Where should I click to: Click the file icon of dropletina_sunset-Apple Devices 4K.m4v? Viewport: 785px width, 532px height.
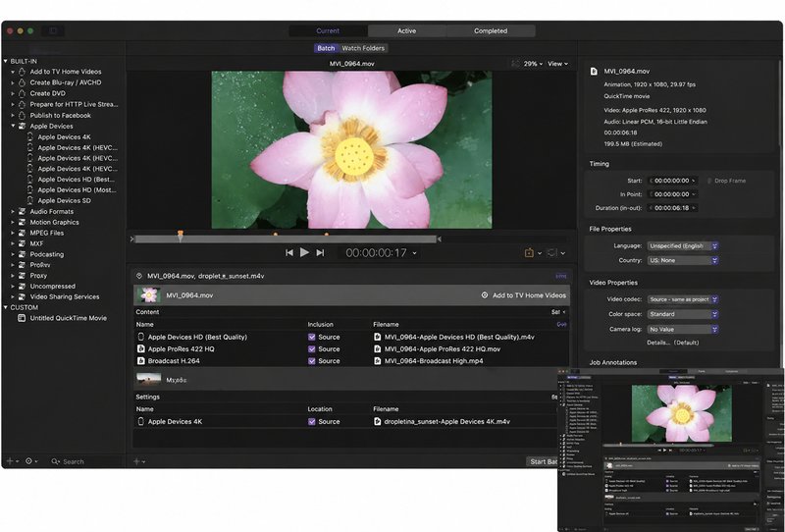378,422
